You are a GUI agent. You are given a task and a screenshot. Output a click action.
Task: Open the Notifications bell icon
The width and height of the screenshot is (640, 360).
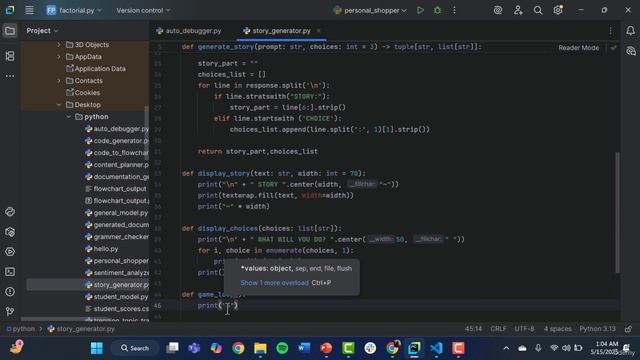630,31
